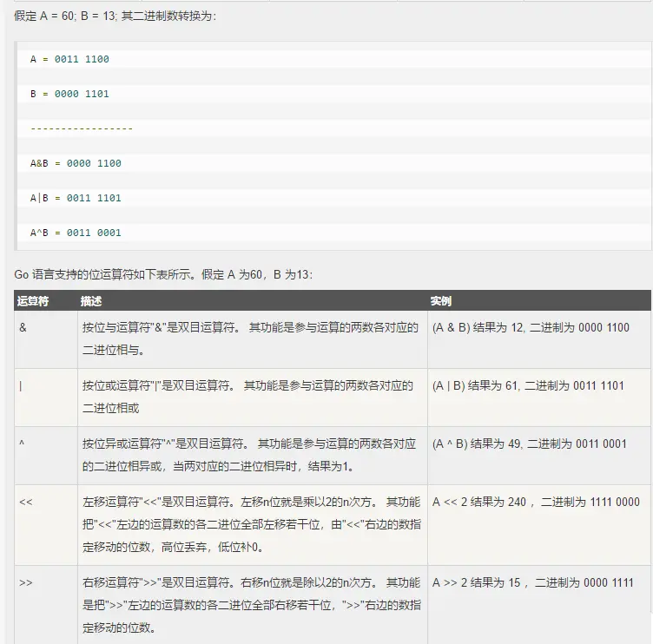Click table header "运算符"

(33, 300)
